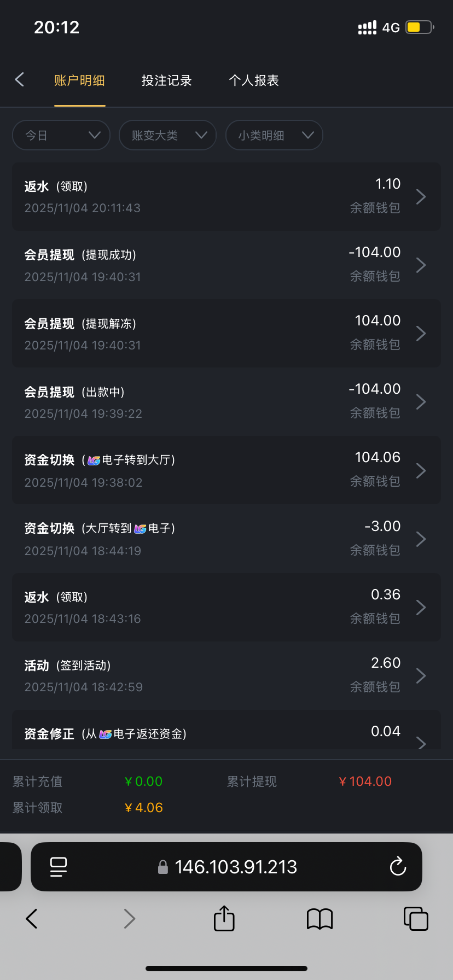The width and height of the screenshot is (453, 980).
Task: Expand the 小类明细 subcategory dropdown
Action: [274, 135]
